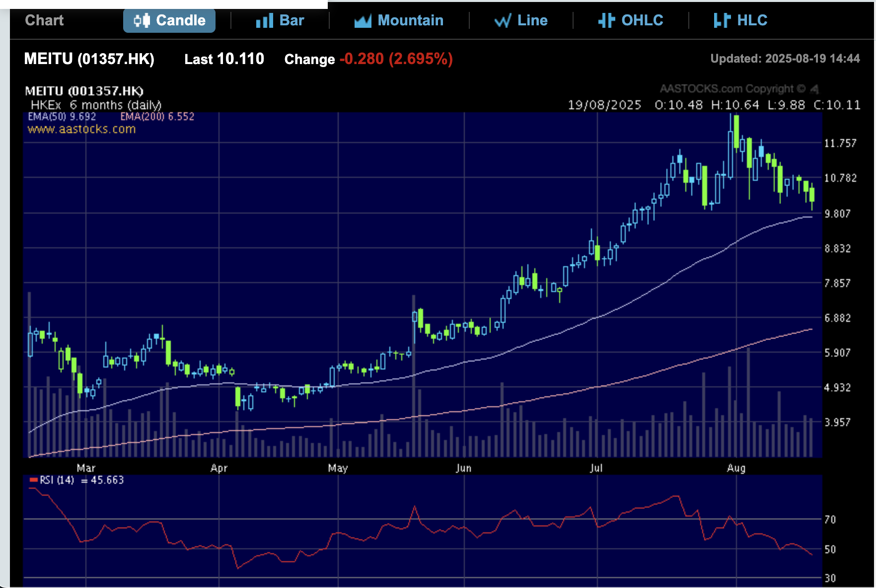The height and width of the screenshot is (588, 876).
Task: Click the Chart section heading
Action: pyautogui.click(x=44, y=20)
